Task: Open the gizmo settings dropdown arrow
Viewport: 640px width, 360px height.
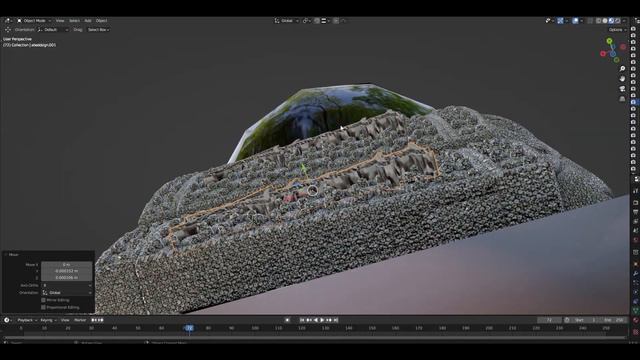Action: click(x=567, y=20)
